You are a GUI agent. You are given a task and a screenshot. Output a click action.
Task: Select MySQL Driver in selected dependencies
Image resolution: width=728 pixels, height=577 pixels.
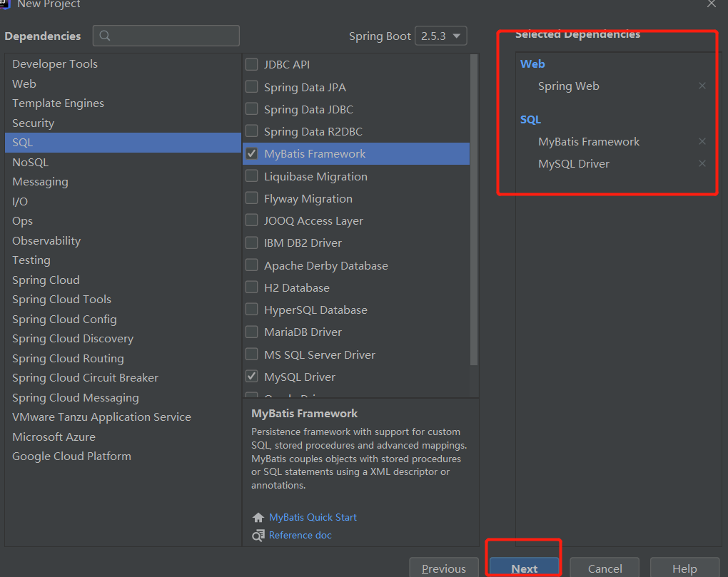coord(574,164)
